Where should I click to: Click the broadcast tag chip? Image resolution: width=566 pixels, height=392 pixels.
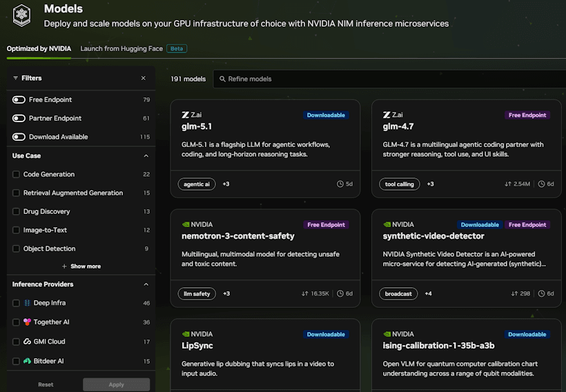click(398, 294)
